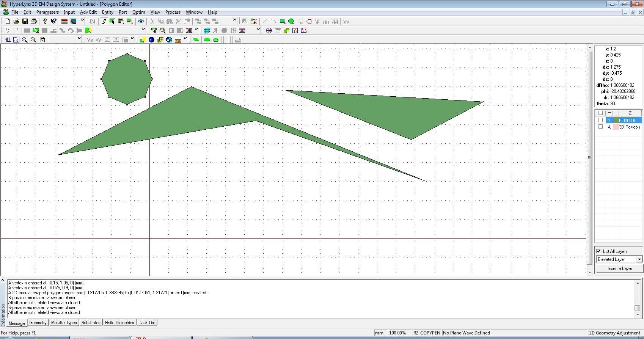Switch to the Substrates tab

tap(91, 323)
